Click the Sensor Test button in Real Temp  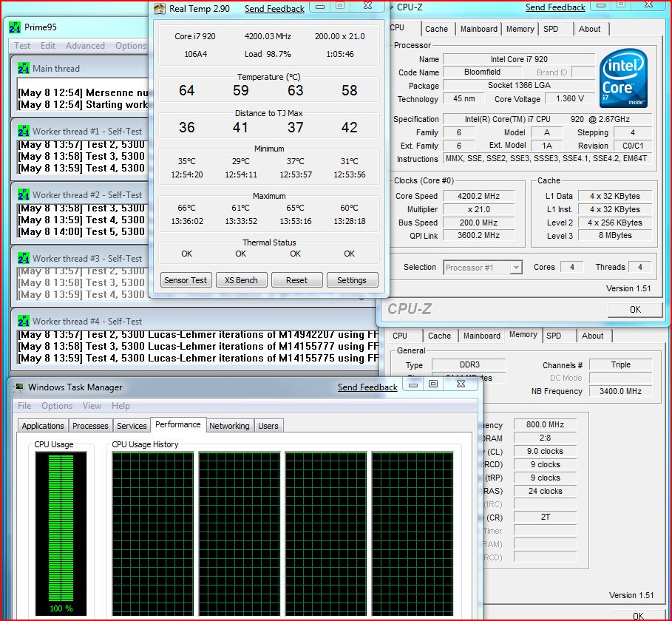click(186, 280)
